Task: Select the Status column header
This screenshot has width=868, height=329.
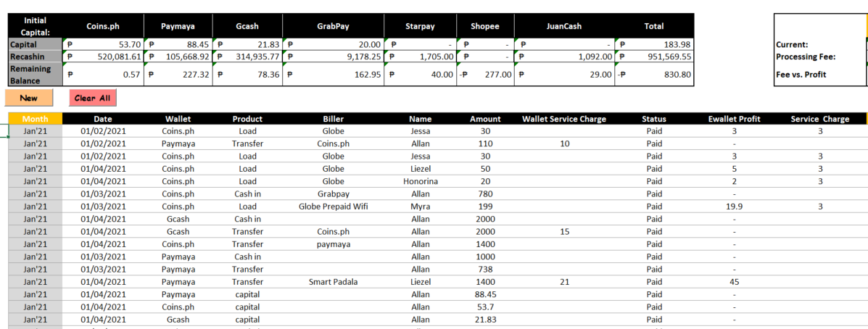Action: (x=654, y=119)
